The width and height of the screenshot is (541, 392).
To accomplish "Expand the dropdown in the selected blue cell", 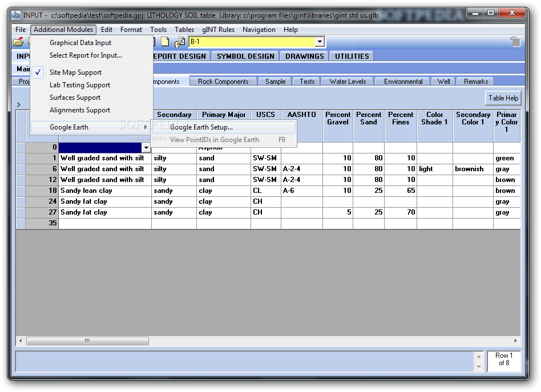I will coord(146,148).
